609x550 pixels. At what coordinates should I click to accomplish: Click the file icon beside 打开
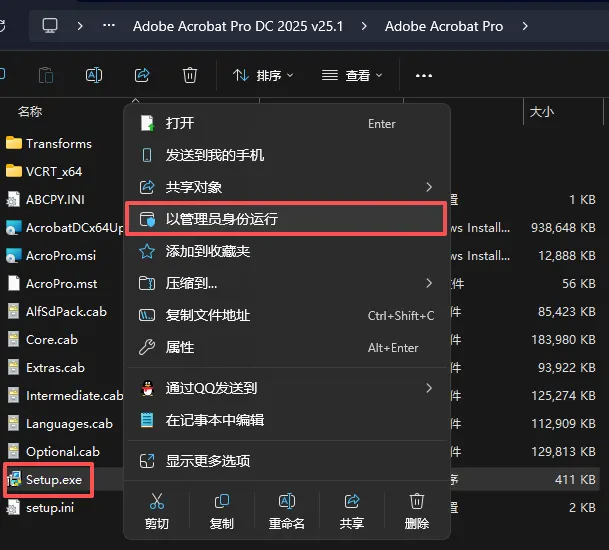(x=147, y=124)
